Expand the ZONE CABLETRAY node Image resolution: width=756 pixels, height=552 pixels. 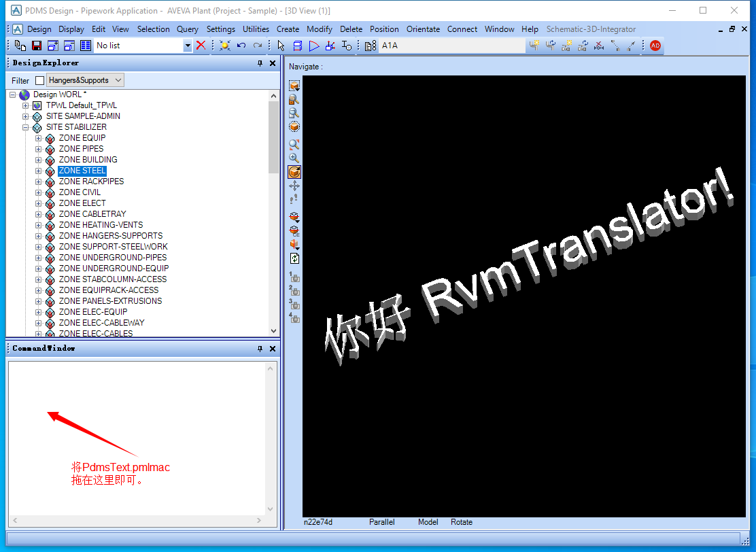coord(39,214)
